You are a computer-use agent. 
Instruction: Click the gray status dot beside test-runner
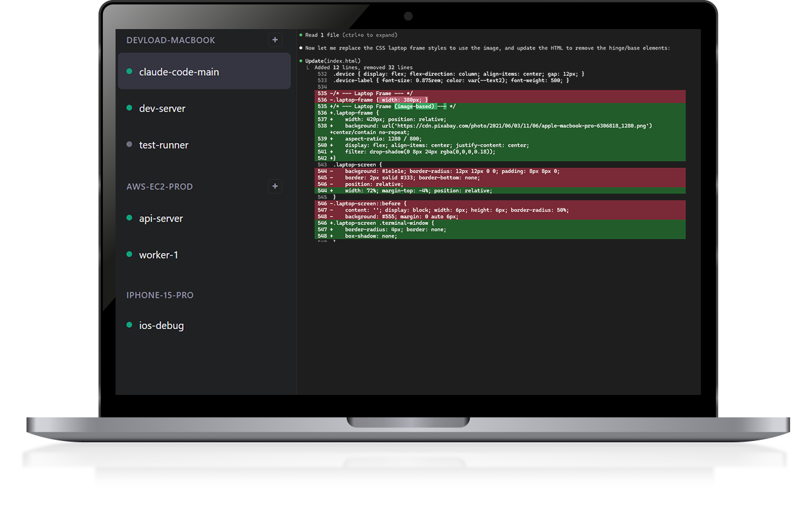pyautogui.click(x=131, y=145)
